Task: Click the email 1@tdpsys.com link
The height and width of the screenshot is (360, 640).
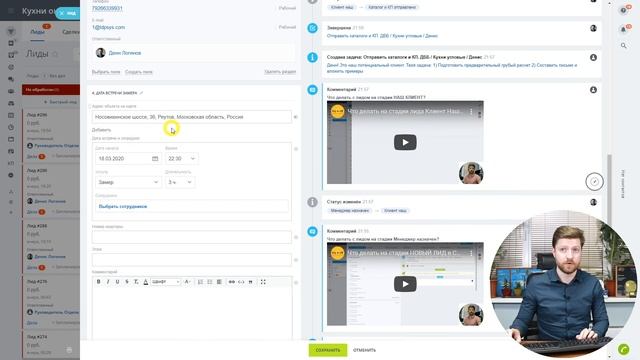Action: [108, 27]
